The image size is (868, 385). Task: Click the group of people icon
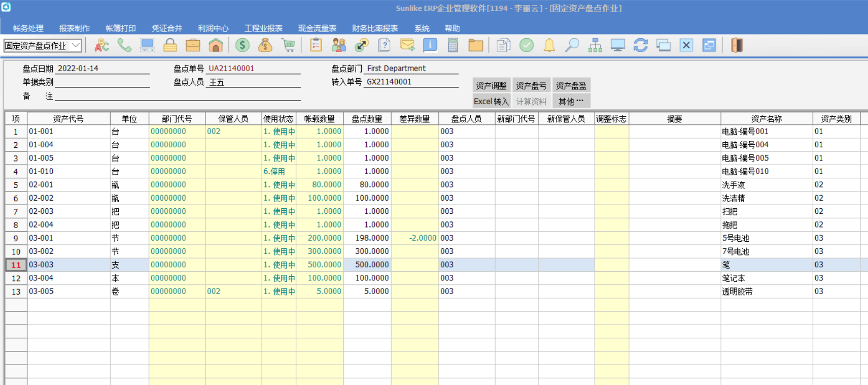(x=338, y=45)
